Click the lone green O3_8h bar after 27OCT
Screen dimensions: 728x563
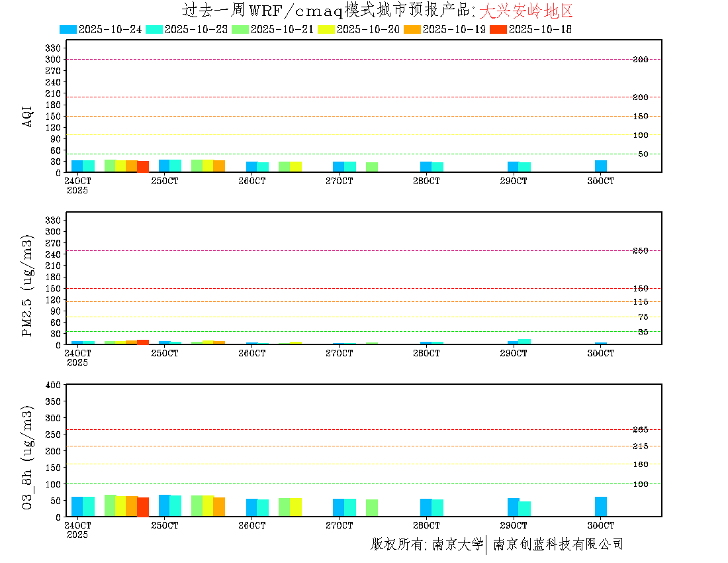[x=372, y=508]
